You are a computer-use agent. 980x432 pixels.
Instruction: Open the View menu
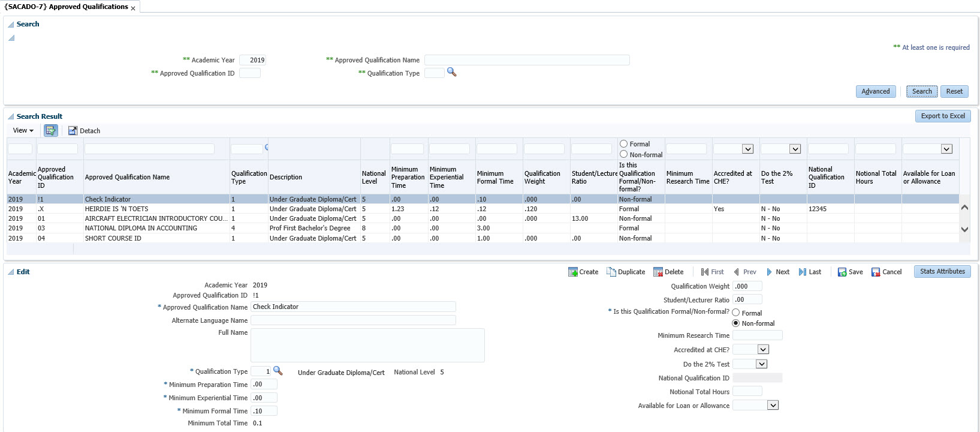pyautogui.click(x=23, y=130)
